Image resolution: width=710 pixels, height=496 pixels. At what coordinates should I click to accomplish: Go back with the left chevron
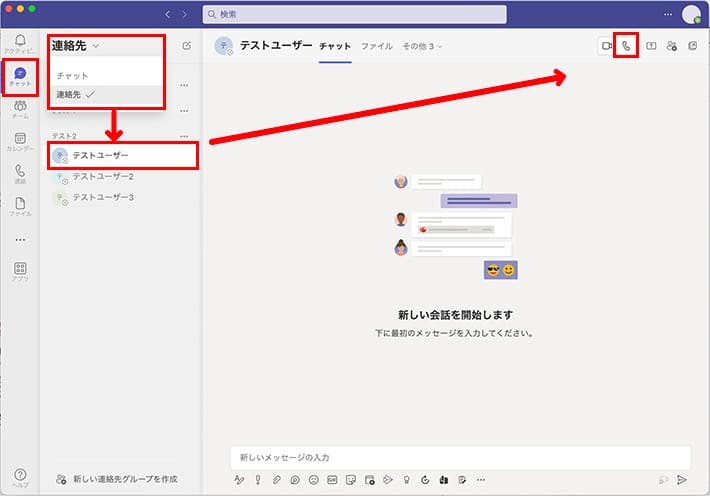pos(168,14)
